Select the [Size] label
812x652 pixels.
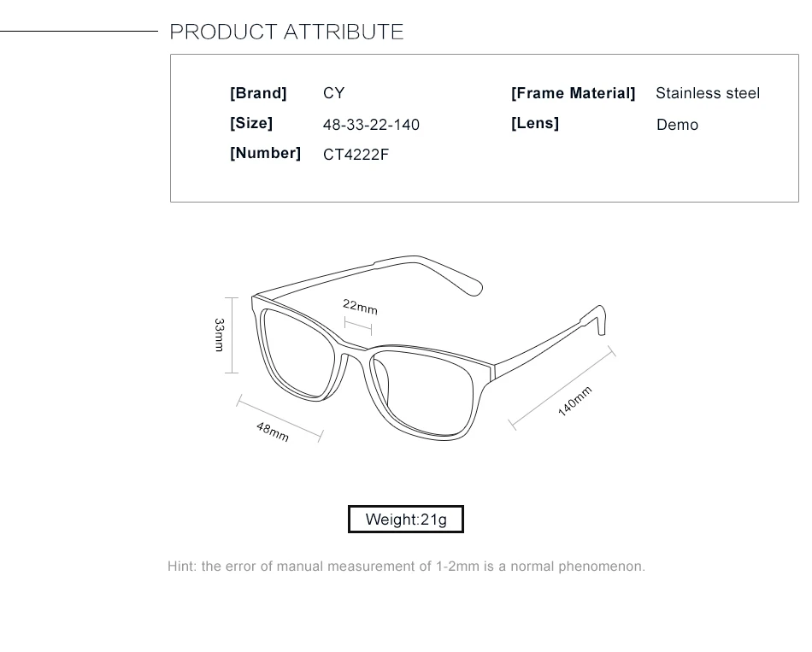251,123
